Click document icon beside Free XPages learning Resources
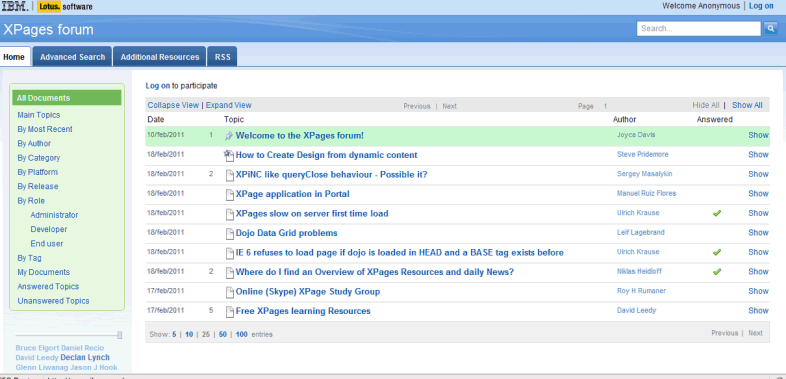Screen dimensions: 786x379 click(x=230, y=311)
